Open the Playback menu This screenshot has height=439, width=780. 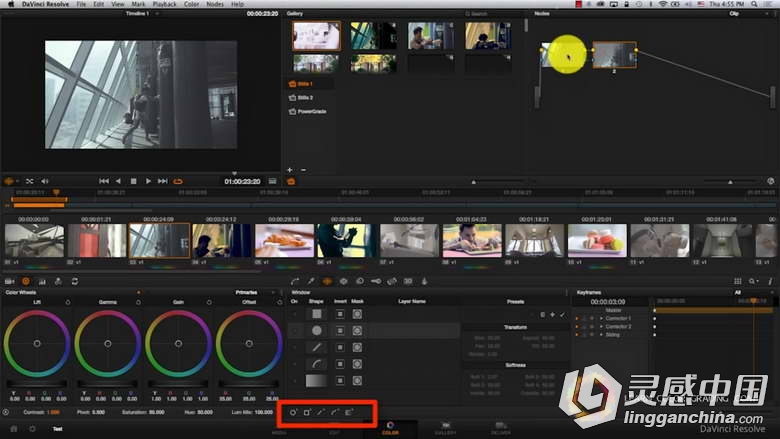pyautogui.click(x=164, y=4)
